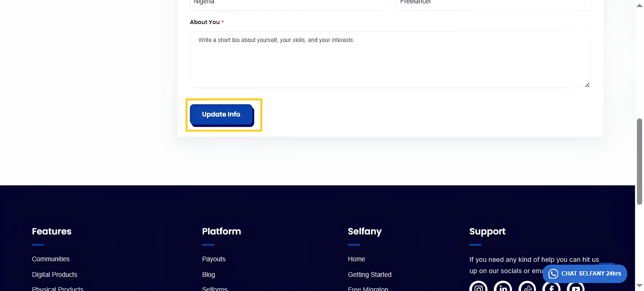Open the Instagram social icon
The height and width of the screenshot is (291, 644).
(x=478, y=287)
